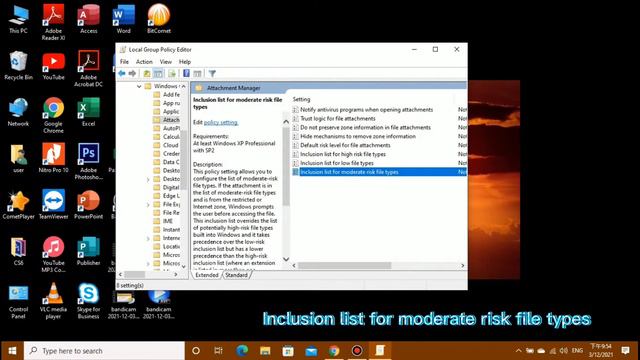This screenshot has width=640, height=360.
Task: Open the This PC desktop icon
Action: point(18,19)
